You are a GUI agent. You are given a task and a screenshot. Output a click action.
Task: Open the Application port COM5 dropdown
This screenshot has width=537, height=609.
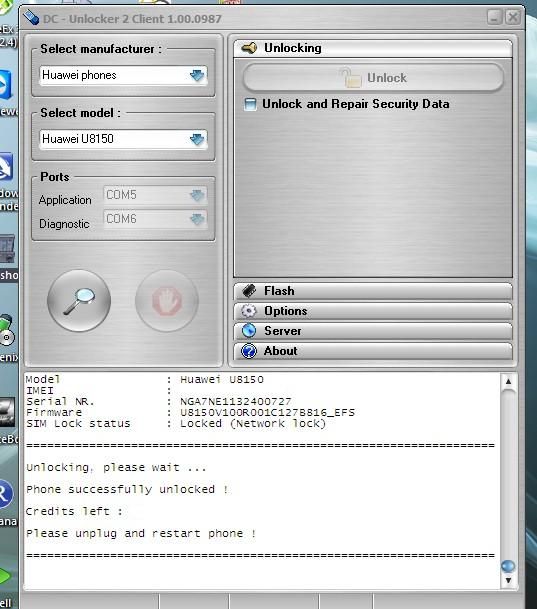(155, 195)
